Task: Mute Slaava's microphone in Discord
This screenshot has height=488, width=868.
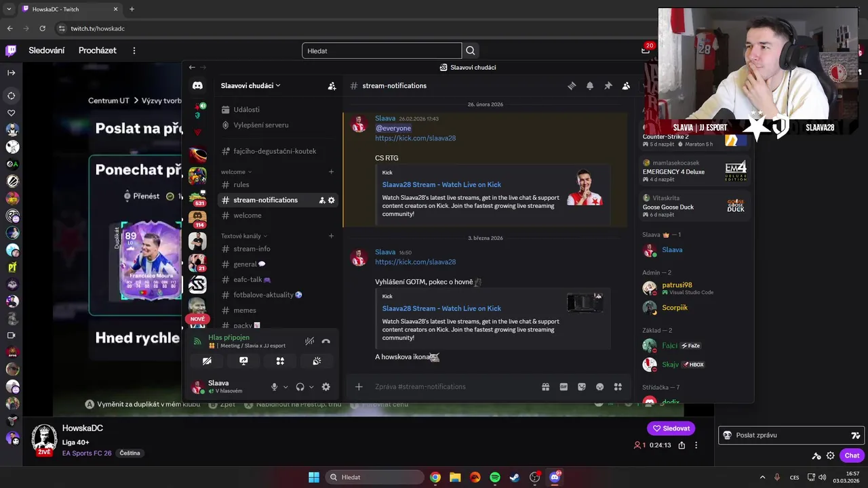Action: tap(274, 387)
